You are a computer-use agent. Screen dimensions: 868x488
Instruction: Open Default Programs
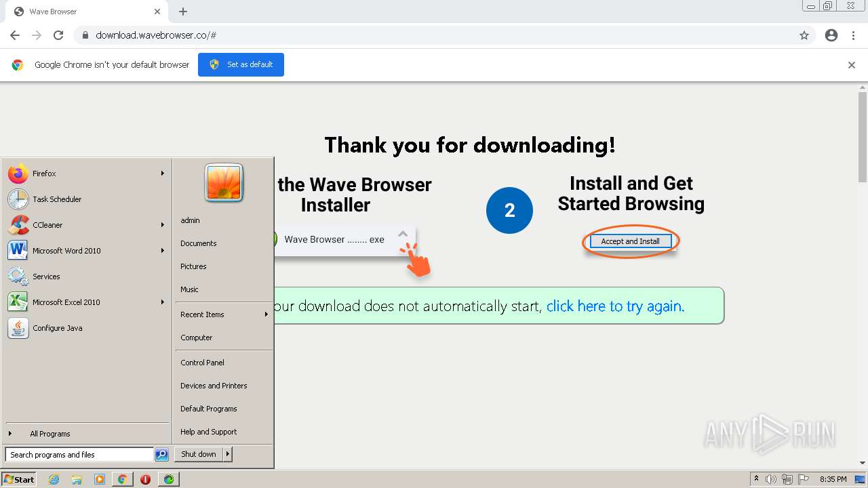224,409
